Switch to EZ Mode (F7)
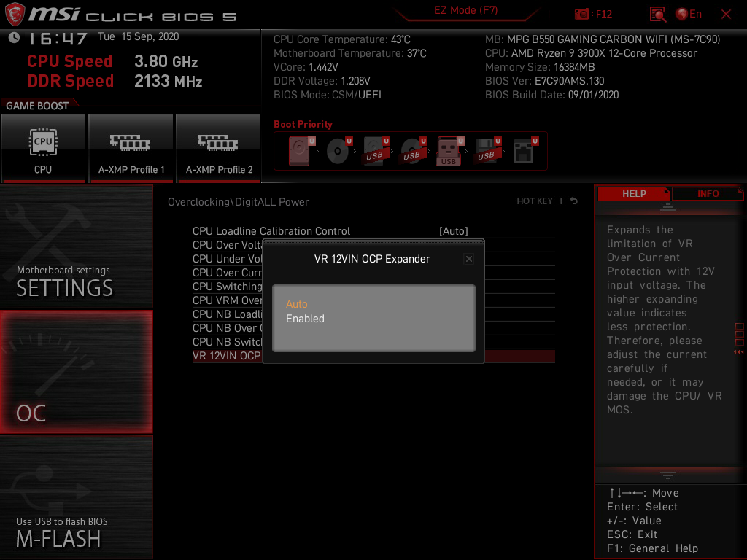The width and height of the screenshot is (747, 560). 465,10
